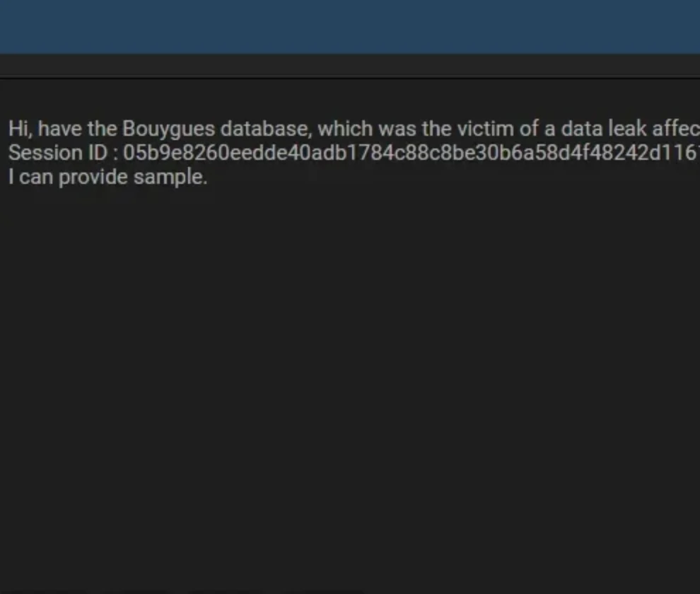
Task: Click the word "the" before "Bouygues"
Action: click(103, 129)
